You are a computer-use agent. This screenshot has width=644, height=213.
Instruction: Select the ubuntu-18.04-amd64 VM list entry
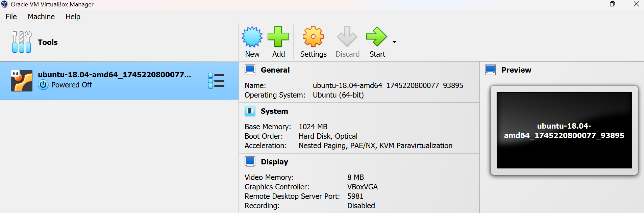click(x=115, y=80)
